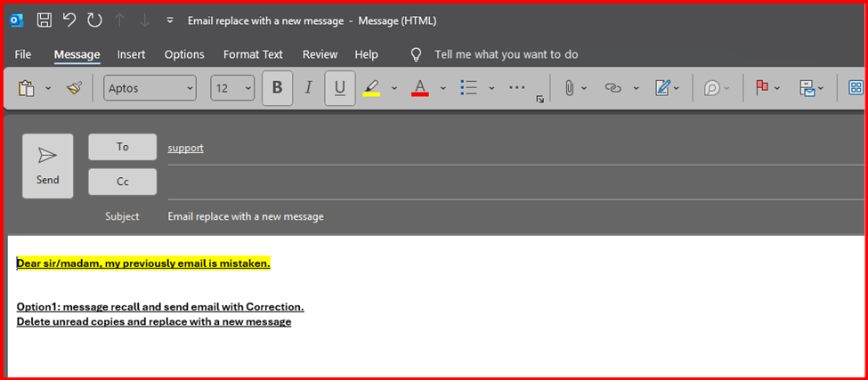868x380 pixels.
Task: Click the Send button
Action: (48, 166)
